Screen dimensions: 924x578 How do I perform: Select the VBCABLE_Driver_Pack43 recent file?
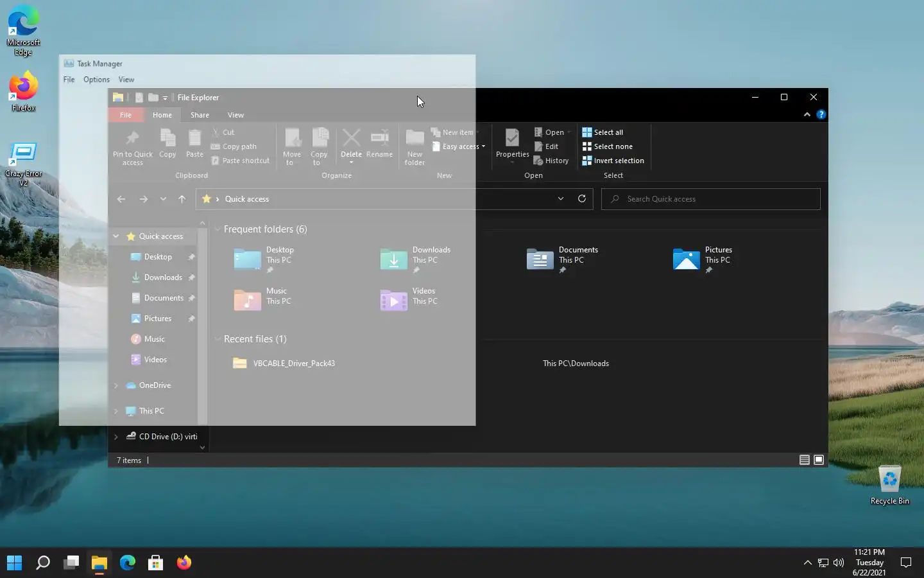[284, 363]
